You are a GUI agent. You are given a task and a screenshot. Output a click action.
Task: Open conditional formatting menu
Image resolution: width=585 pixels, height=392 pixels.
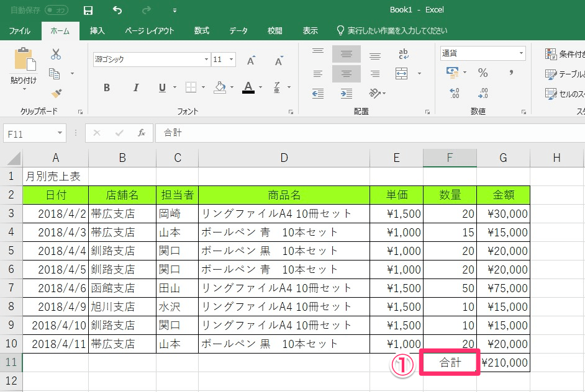pos(564,55)
